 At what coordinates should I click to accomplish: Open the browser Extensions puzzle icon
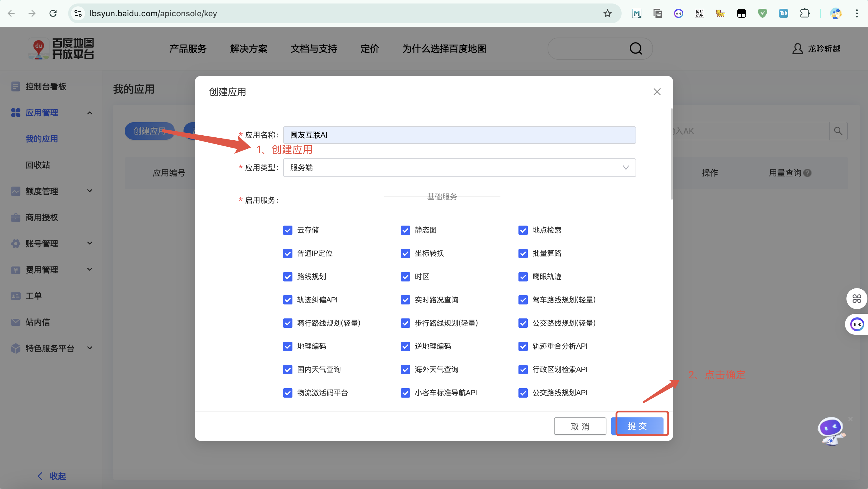click(x=804, y=13)
